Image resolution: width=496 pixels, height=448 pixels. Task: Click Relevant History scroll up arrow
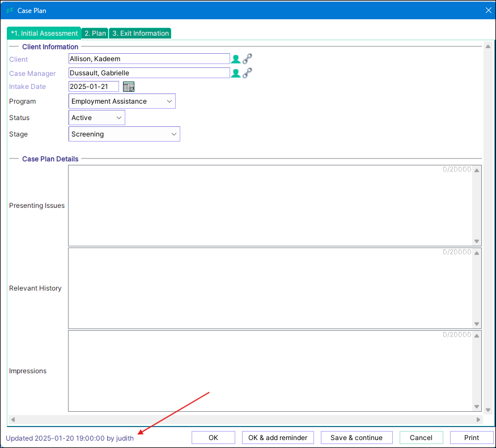coord(477,253)
